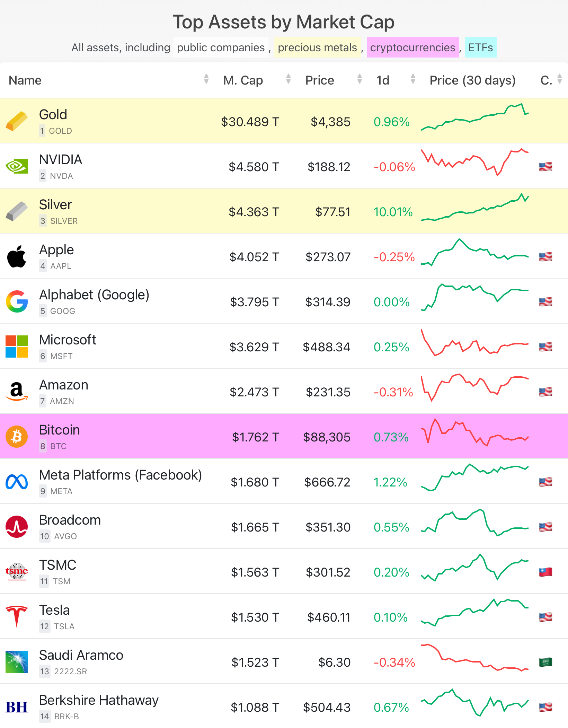Click the US flag in Tesla row
Image resolution: width=568 pixels, height=728 pixels.
(545, 617)
